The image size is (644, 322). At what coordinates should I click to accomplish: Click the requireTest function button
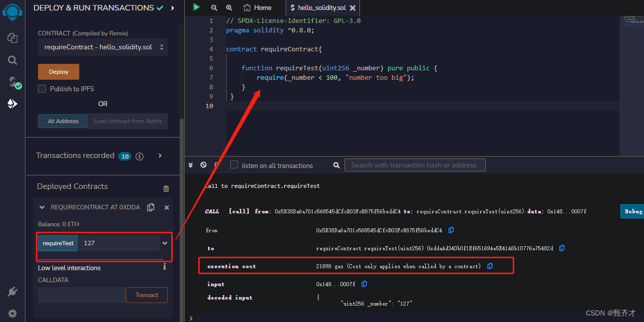(x=58, y=243)
